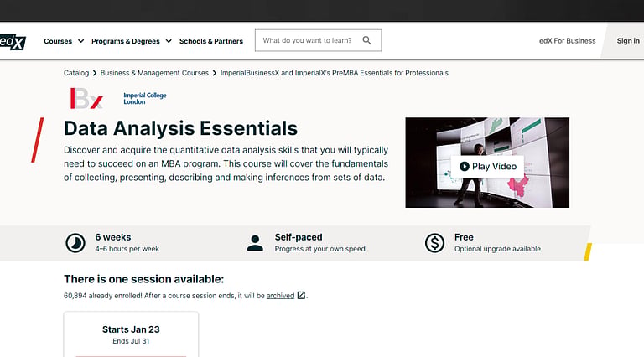Click the '6 weeks' text

113,237
